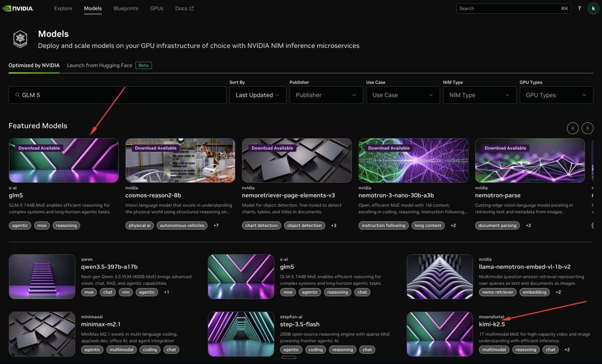Go to previous featured models
602x364 pixels.
(572, 128)
